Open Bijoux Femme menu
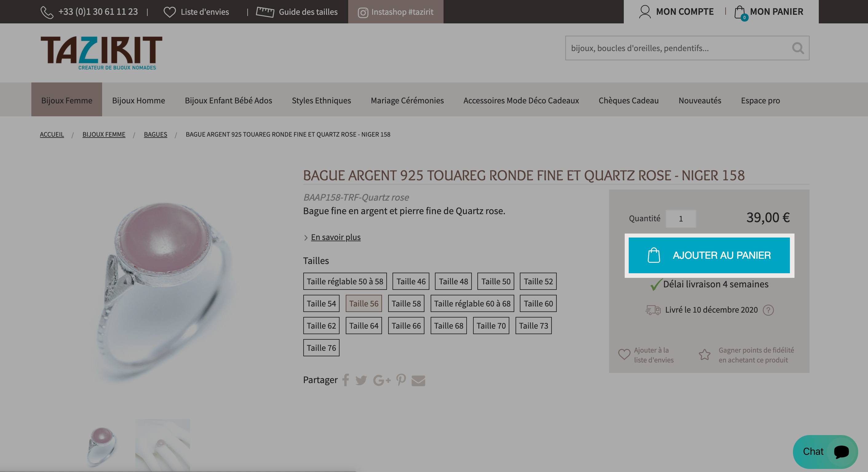Screen dimensions: 868x472 click(67, 100)
